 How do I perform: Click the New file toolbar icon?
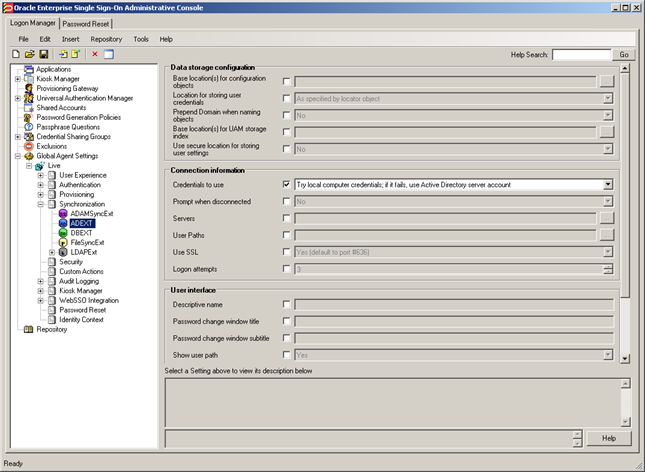click(x=16, y=54)
